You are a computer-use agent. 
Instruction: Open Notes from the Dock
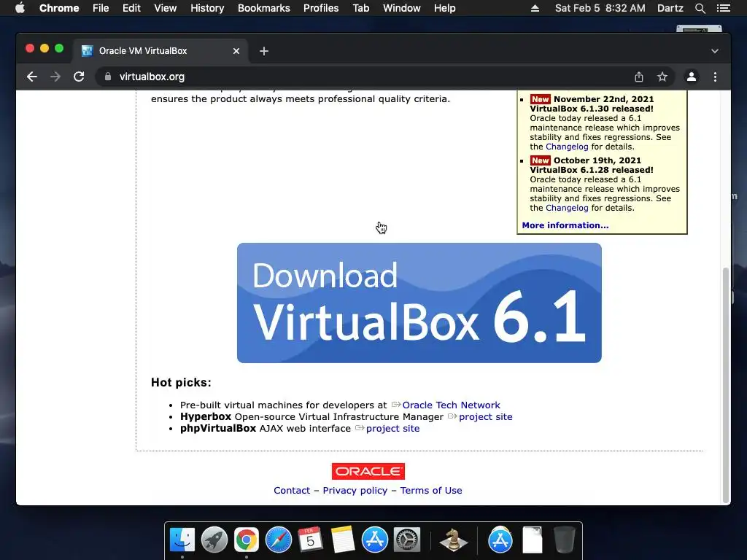[343, 540]
